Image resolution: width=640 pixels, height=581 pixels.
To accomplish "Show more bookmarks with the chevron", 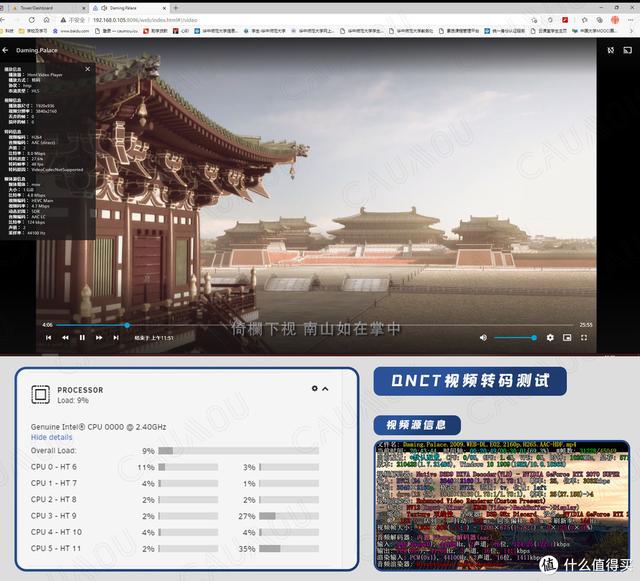I will (x=631, y=31).
